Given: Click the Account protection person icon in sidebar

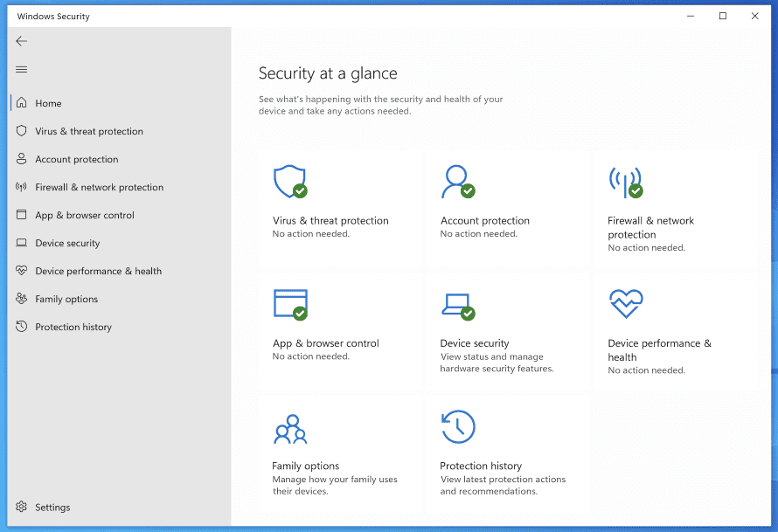Looking at the screenshot, I should pos(21,159).
